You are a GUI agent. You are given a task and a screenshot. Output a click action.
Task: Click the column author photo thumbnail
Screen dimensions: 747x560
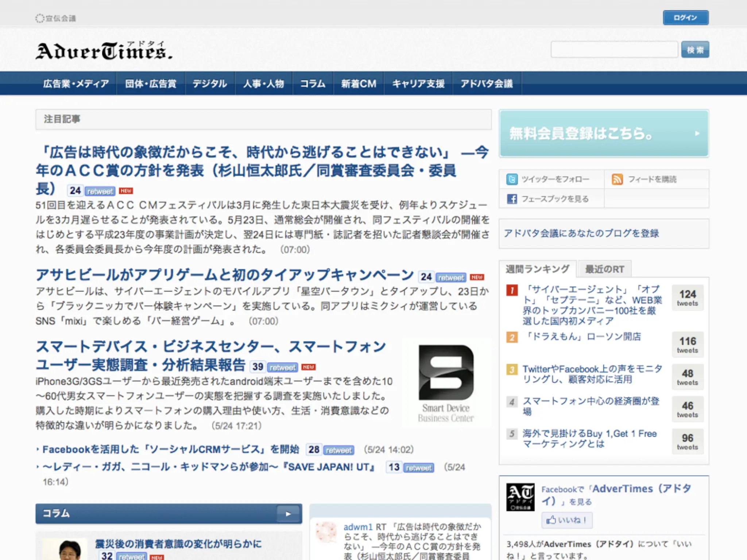65,549
